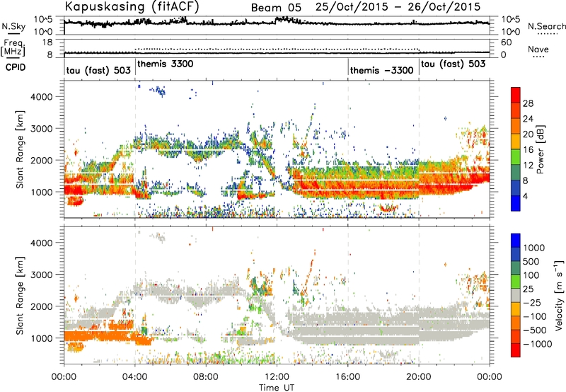The image size is (566, 392).
Task: Click the velocity panel 'Slant Range [km]' label
Action: [x=20, y=295]
